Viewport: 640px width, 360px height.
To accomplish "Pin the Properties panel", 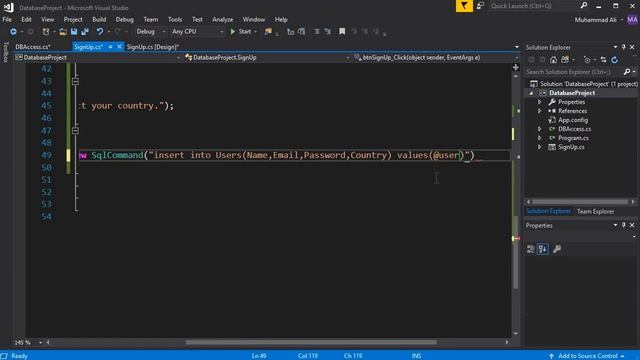I will [x=624, y=225].
